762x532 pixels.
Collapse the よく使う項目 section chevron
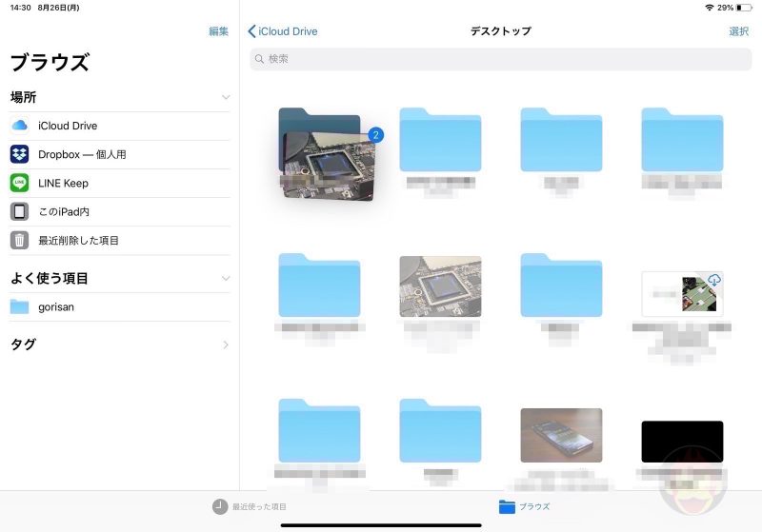click(226, 278)
